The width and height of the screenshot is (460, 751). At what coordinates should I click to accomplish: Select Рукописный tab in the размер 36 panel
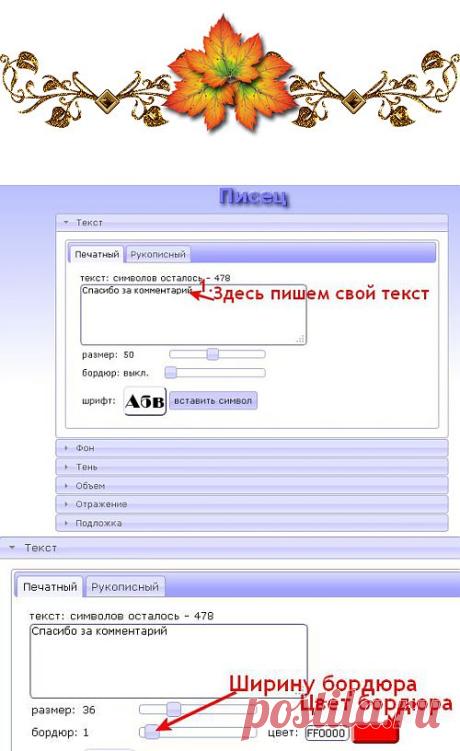pos(125,587)
